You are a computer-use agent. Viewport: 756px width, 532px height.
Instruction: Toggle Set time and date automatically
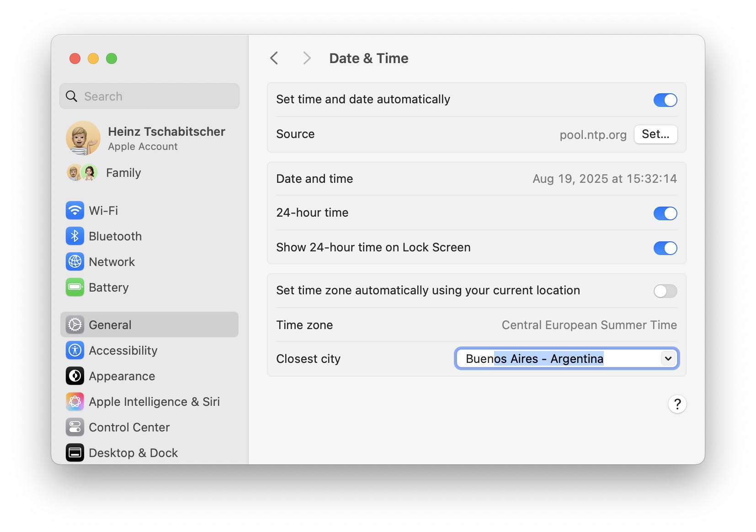point(665,100)
